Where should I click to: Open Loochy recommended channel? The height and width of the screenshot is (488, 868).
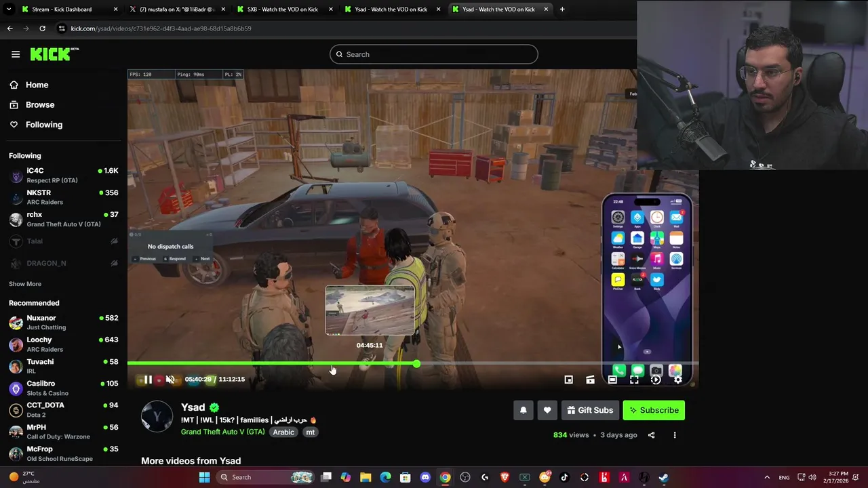64,344
